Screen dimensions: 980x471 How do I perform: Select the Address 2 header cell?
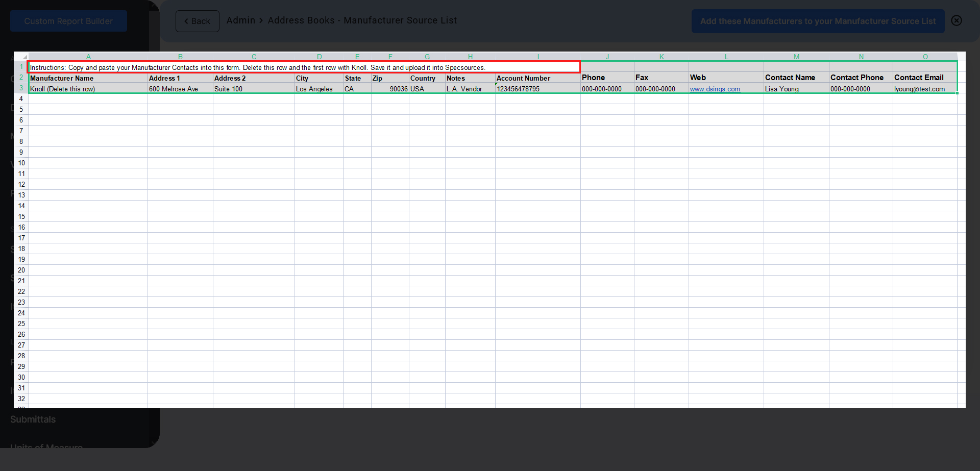point(254,78)
